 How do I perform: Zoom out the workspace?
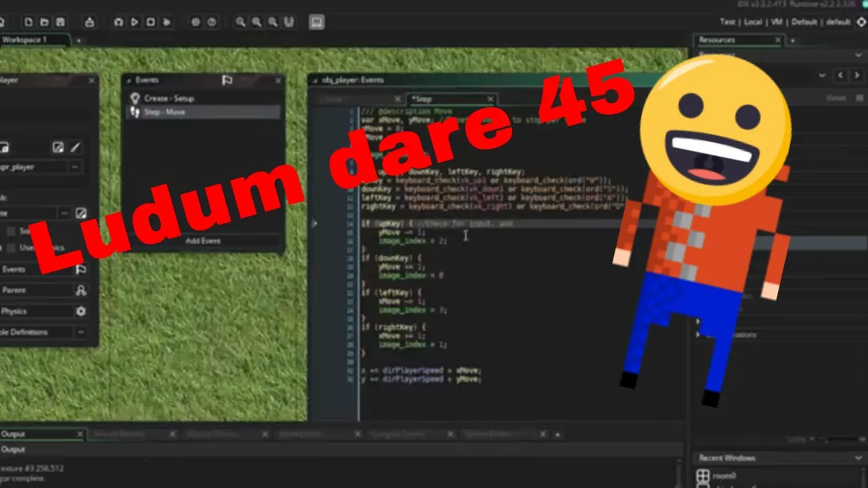tap(241, 22)
